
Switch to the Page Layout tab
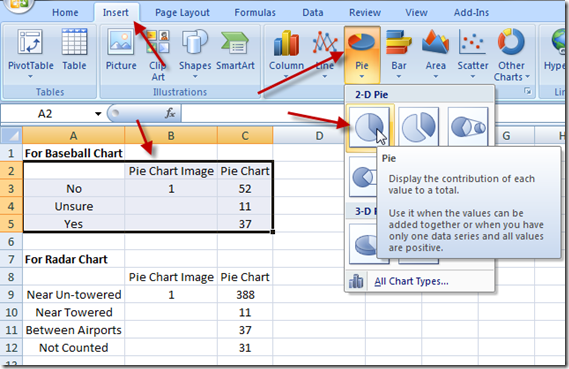pos(182,13)
